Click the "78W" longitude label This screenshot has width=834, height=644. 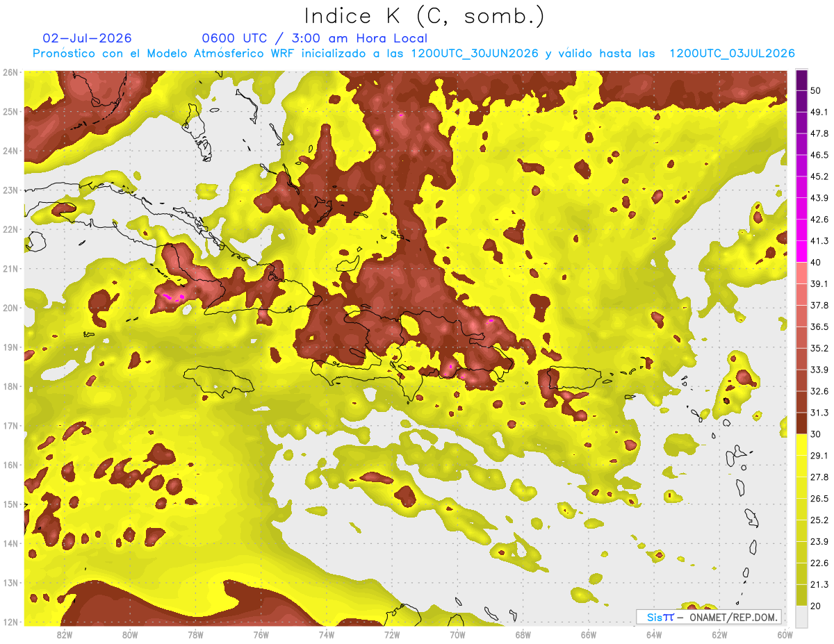(195, 635)
